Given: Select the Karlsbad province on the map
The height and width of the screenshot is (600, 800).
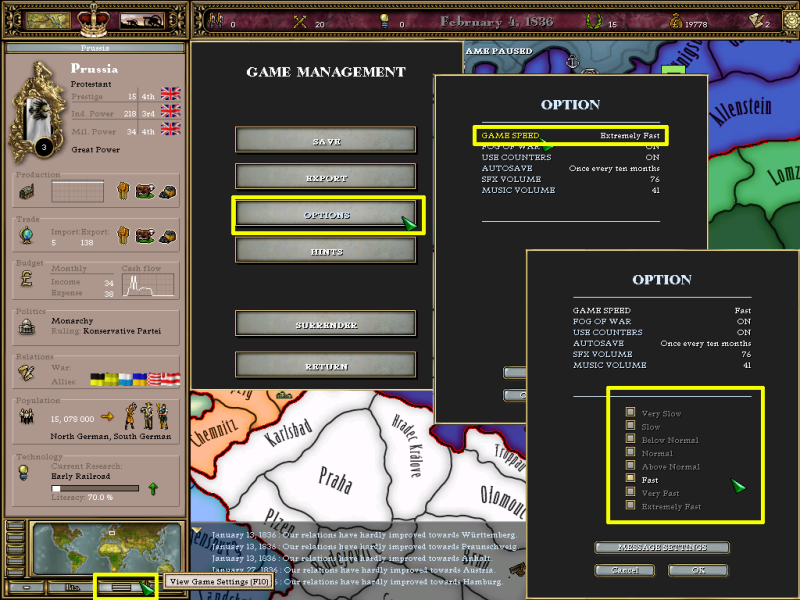Looking at the screenshot, I should click(288, 433).
